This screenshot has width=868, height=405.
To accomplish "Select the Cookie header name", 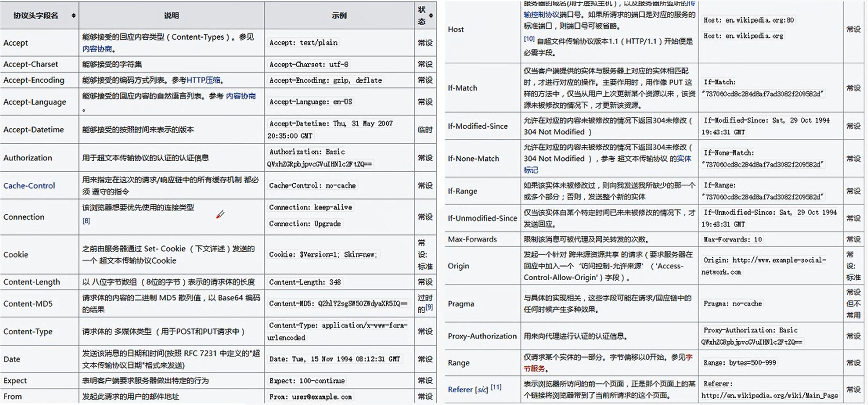I will coord(16,255).
